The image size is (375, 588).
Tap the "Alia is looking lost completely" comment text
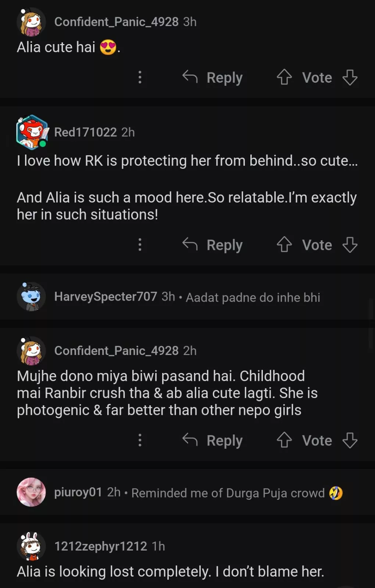click(x=170, y=571)
